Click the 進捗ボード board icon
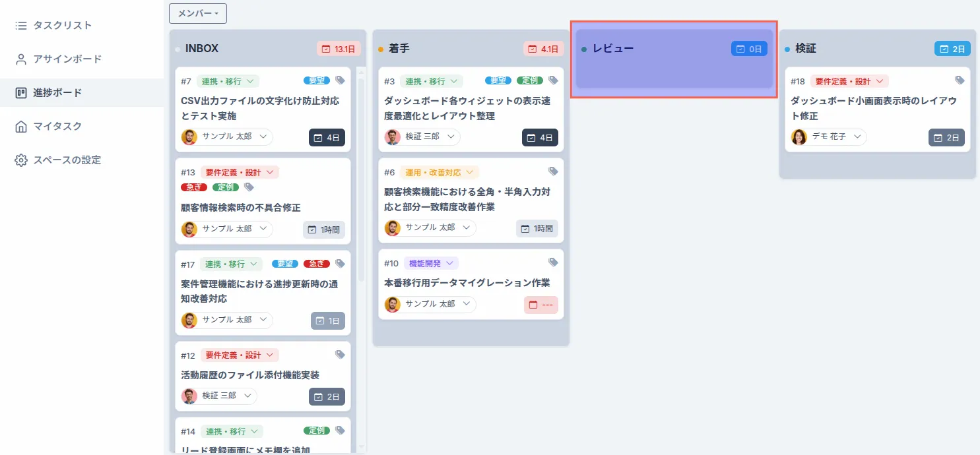Viewport: 980px width, 455px height. pyautogui.click(x=19, y=92)
